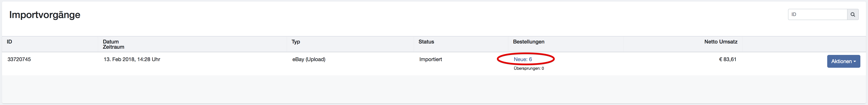
Task: Open the Aktionen dropdown button
Action: tap(843, 61)
